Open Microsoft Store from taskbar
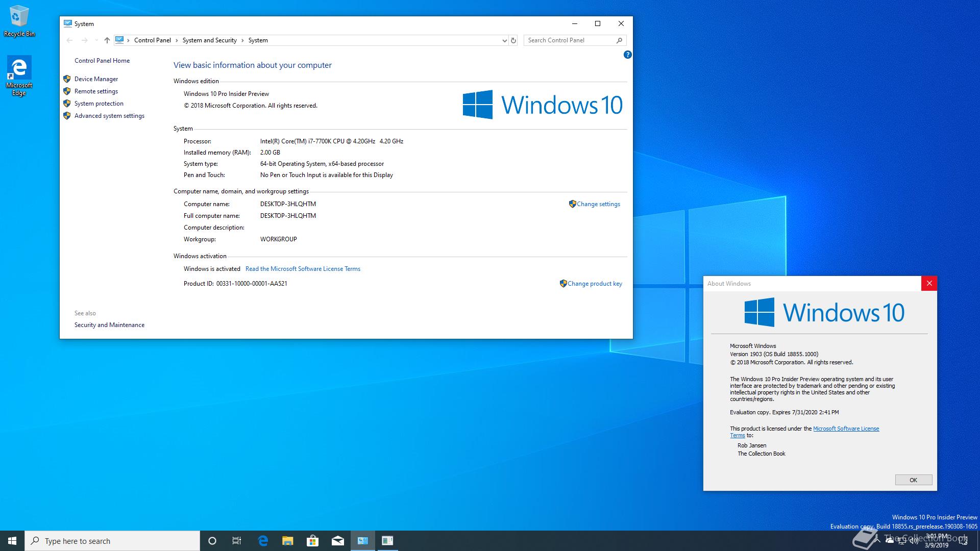980x551 pixels. 312,541
